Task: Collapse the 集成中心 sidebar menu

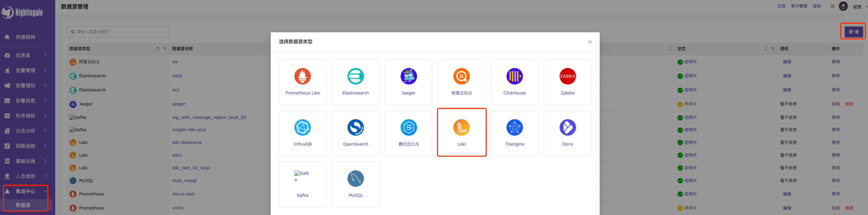Action: (x=26, y=191)
